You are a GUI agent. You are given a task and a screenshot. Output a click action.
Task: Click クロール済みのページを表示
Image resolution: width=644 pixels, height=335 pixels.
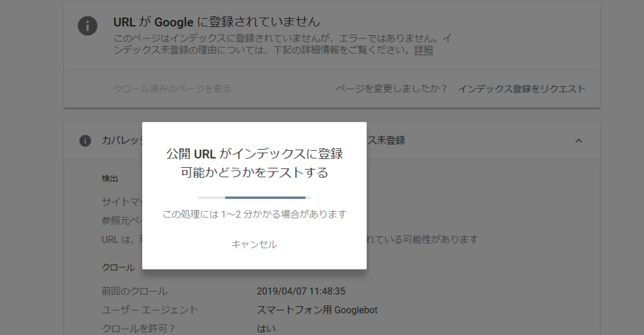coord(172,89)
